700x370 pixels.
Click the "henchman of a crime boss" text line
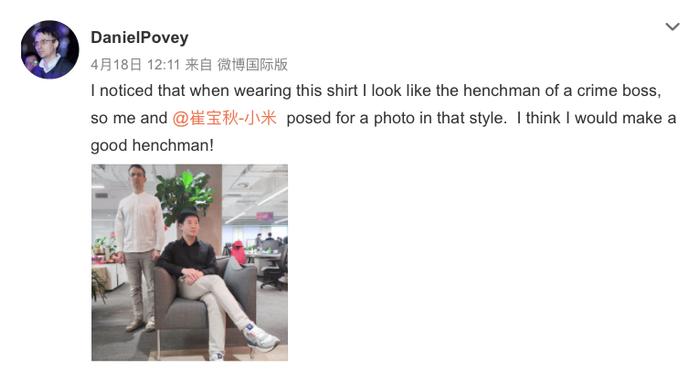click(x=562, y=91)
